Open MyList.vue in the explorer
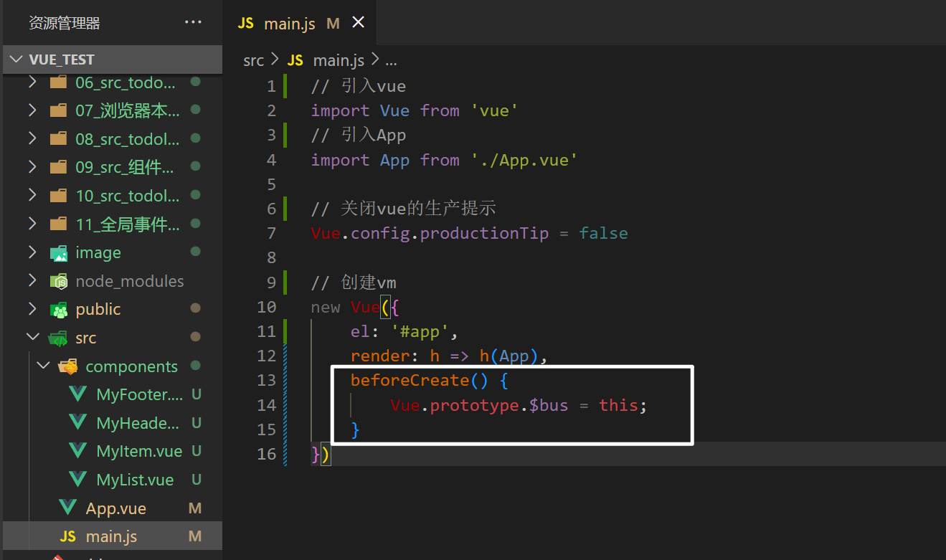 pyautogui.click(x=113, y=480)
